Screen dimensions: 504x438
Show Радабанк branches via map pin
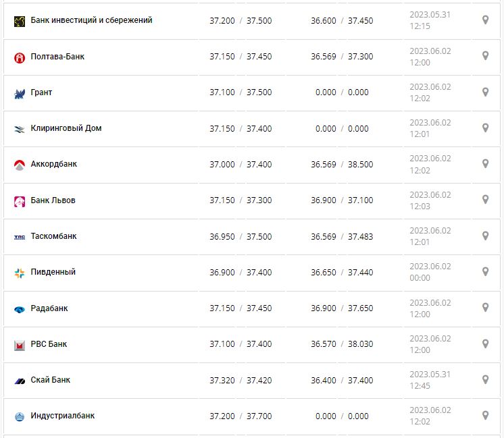coord(485,308)
